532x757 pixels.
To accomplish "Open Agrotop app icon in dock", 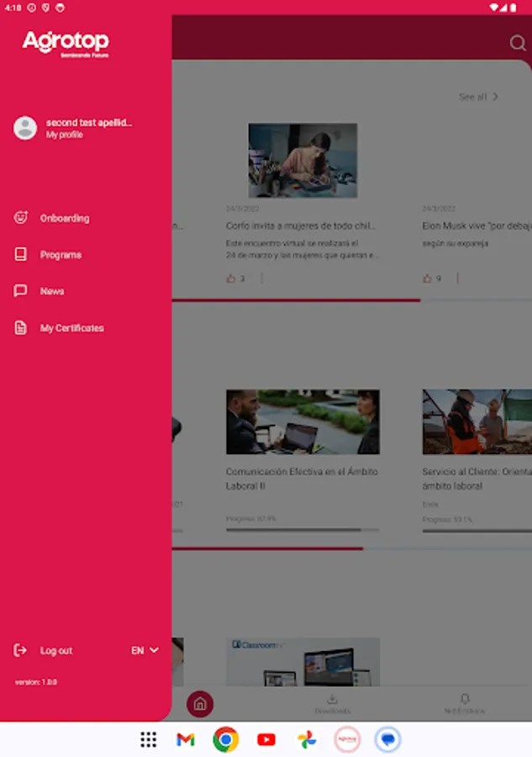I will click(x=347, y=739).
